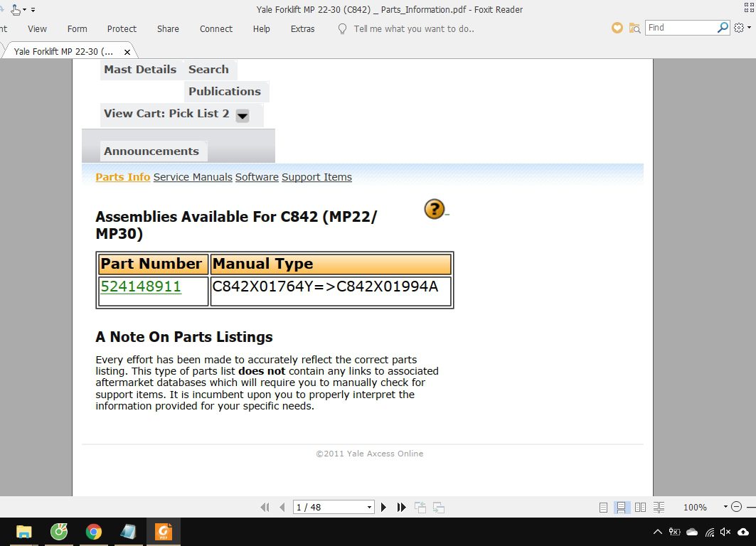Screen dimensions: 756x546
Task: Follow the Service Manuals link
Action: tap(193, 177)
